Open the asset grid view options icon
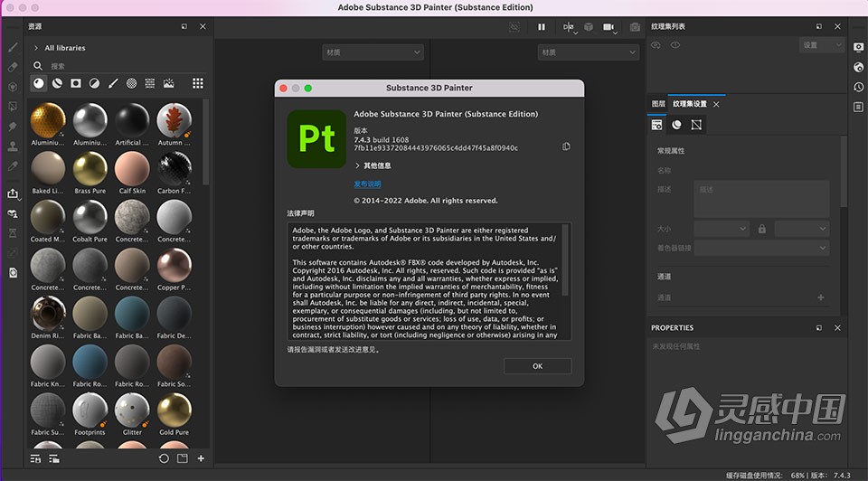 coord(198,83)
